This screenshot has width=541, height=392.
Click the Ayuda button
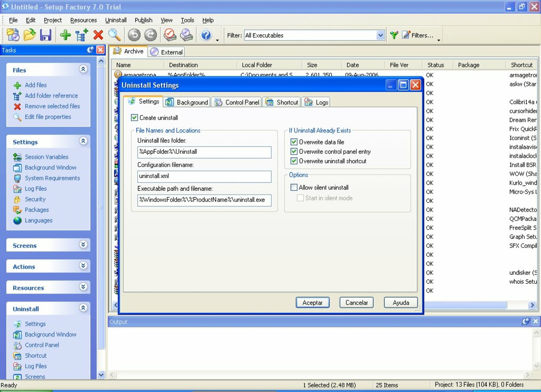[401, 302]
